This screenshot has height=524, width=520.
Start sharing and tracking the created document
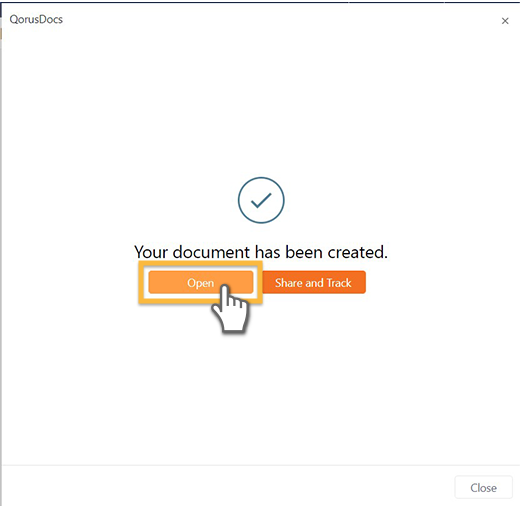(314, 282)
